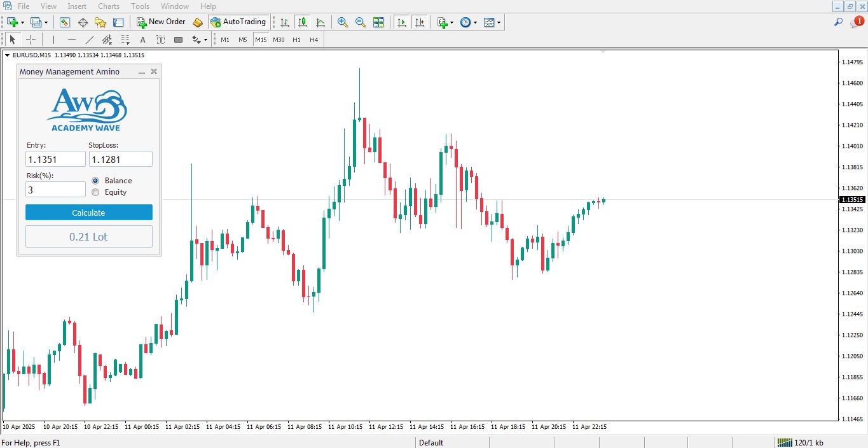Screen dimensions: 868x448
Task: Click the Indicators list icon
Action: click(x=443, y=22)
